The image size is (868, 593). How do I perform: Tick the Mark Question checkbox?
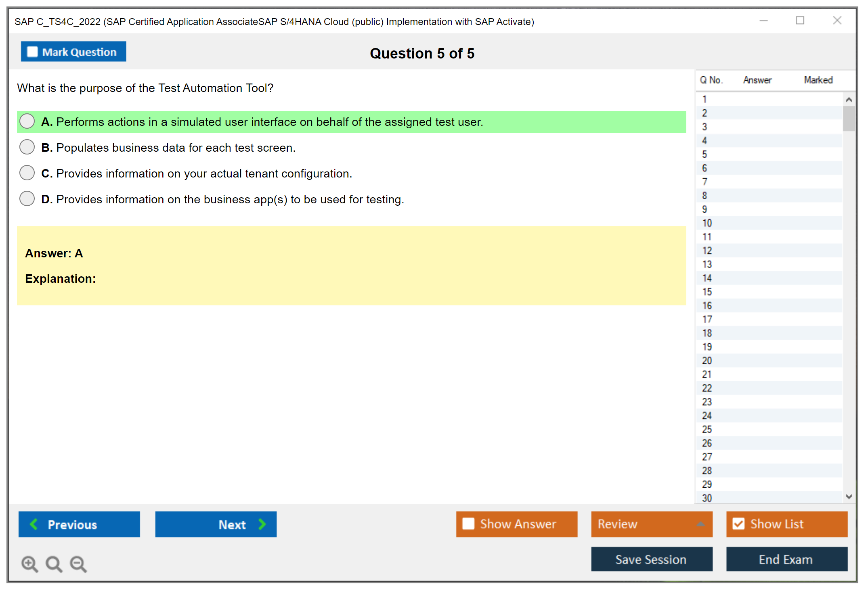[x=32, y=52]
